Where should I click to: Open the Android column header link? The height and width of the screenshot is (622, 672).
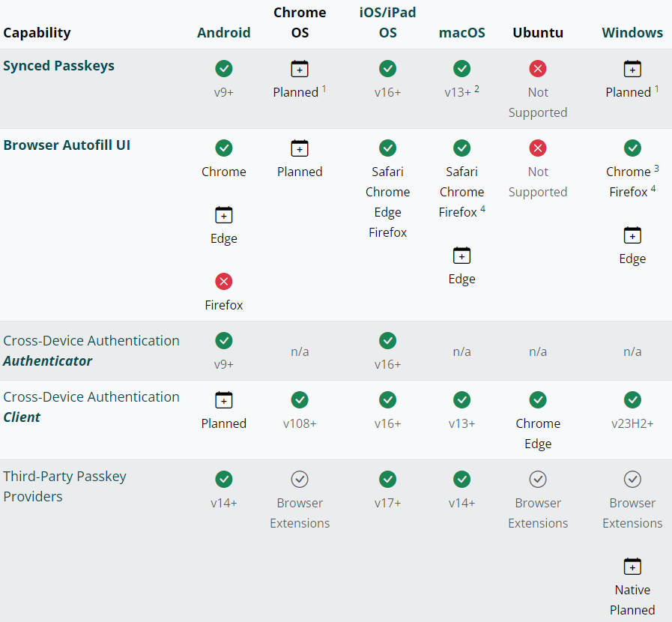(224, 32)
